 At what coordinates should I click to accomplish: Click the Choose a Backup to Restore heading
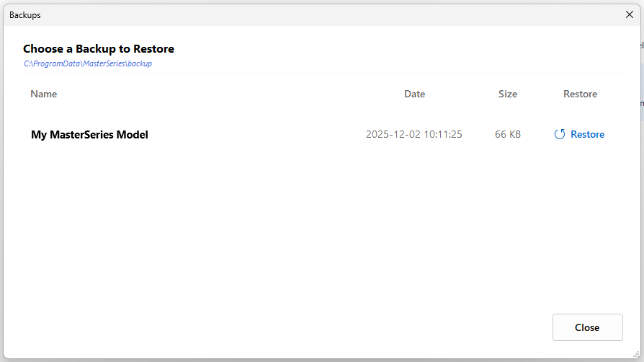99,48
